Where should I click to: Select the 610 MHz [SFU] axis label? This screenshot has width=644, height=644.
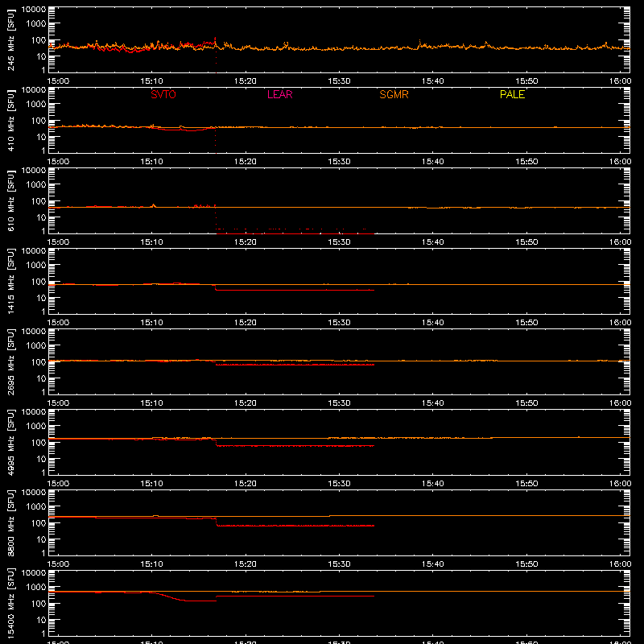click(x=10, y=200)
